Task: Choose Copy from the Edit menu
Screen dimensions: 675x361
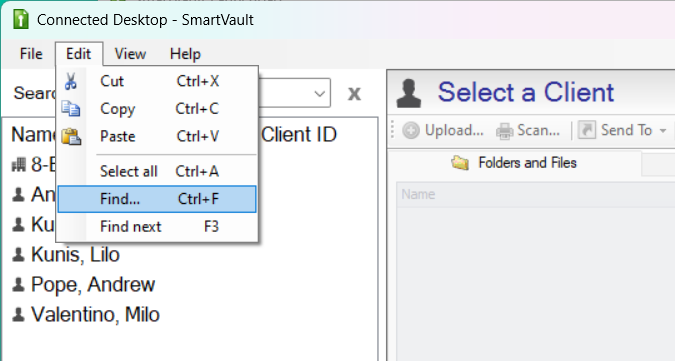Action: click(157, 108)
